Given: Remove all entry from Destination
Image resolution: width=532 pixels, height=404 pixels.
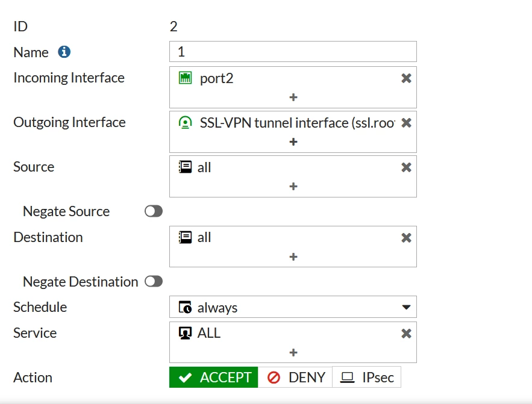Looking at the screenshot, I should [x=406, y=238].
